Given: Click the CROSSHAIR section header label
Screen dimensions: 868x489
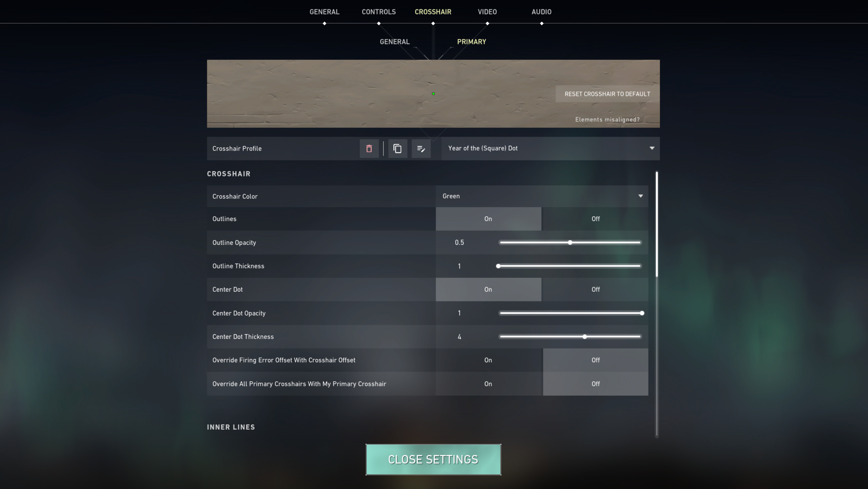Looking at the screenshot, I should pos(229,173).
